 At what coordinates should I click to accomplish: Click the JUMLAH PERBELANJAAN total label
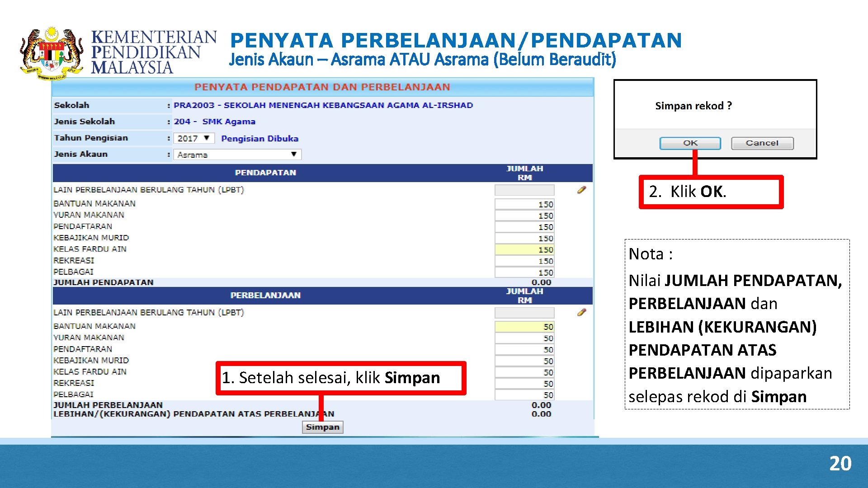click(x=108, y=405)
